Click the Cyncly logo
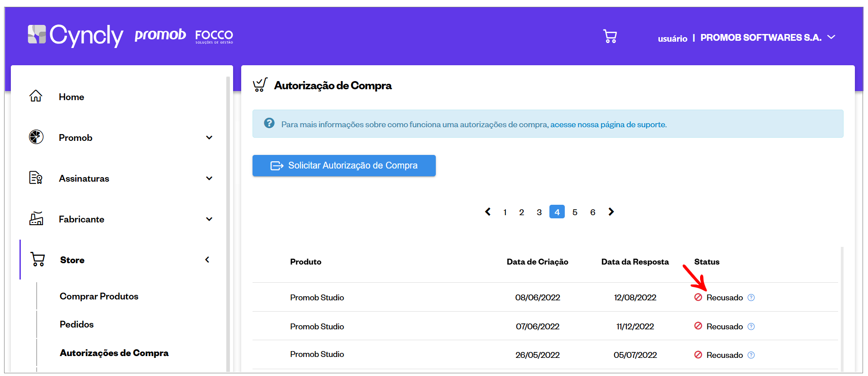Screen dimensions: 868x376 tap(75, 35)
